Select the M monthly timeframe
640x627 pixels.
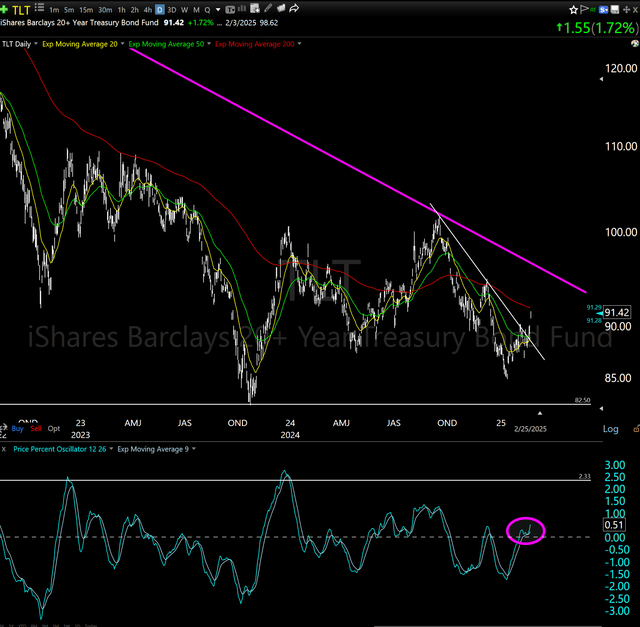(x=196, y=10)
